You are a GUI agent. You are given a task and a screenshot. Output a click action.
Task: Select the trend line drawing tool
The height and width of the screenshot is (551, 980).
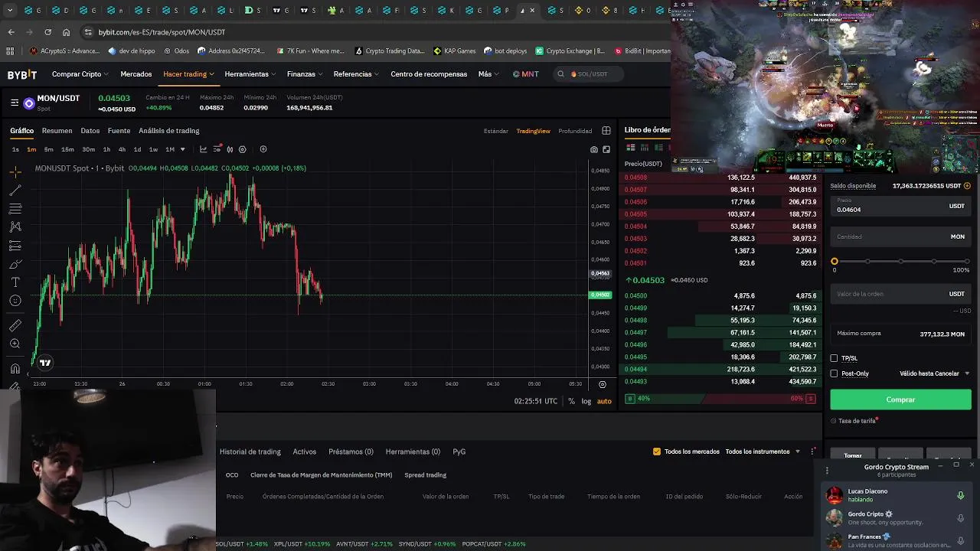(x=15, y=191)
